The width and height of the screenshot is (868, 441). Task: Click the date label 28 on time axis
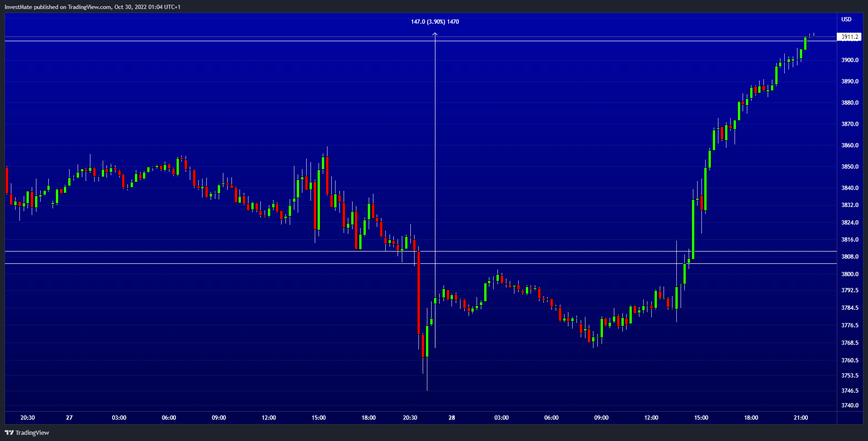coord(452,418)
